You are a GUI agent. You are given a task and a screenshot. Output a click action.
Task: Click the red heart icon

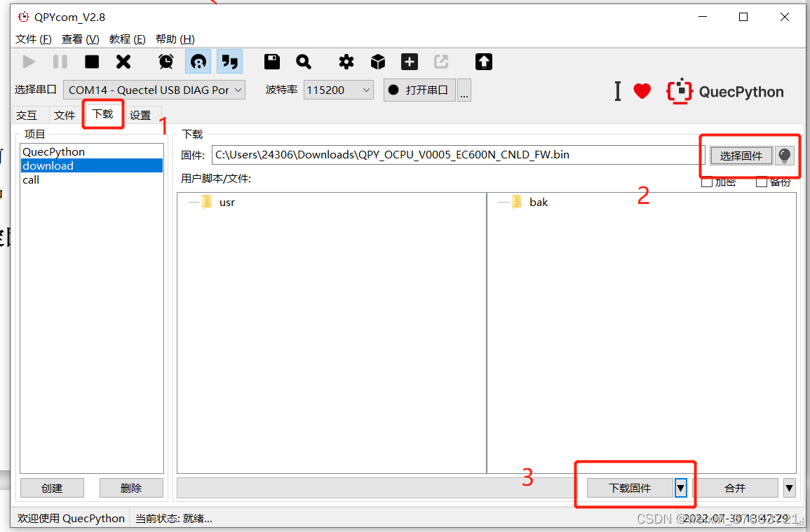coord(642,91)
